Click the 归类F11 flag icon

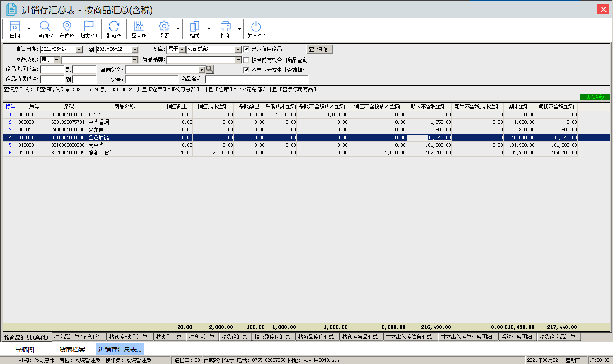(x=89, y=27)
